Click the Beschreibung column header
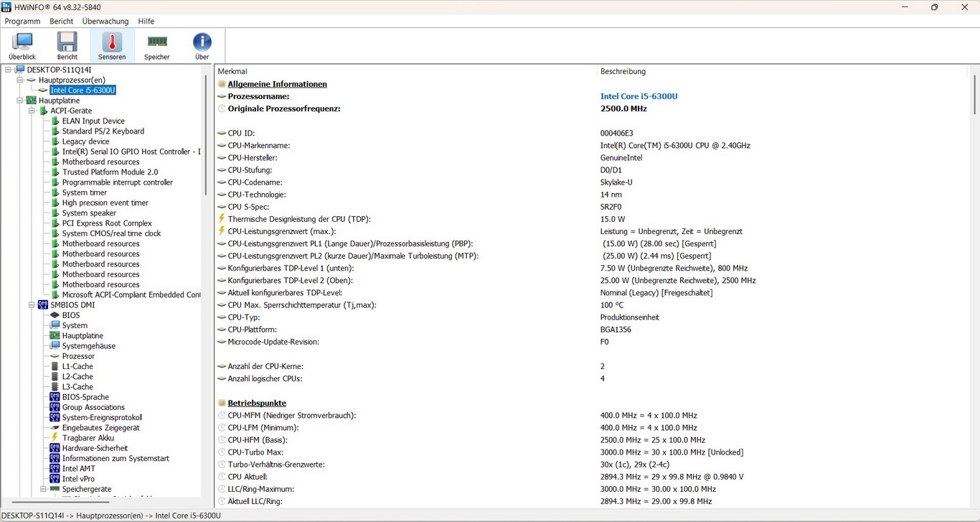This screenshot has height=522, width=980. (x=623, y=72)
